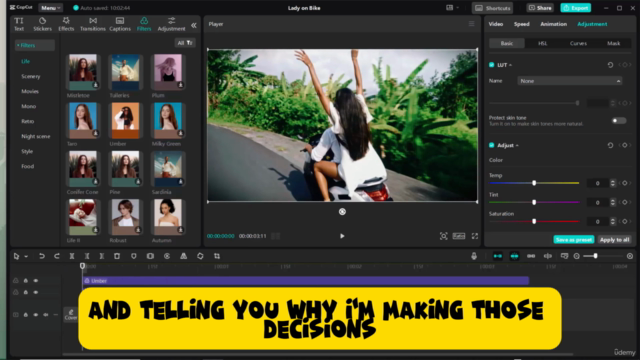The width and height of the screenshot is (640, 360).
Task: Toggle main track magnet snapping
Action: coord(498,256)
